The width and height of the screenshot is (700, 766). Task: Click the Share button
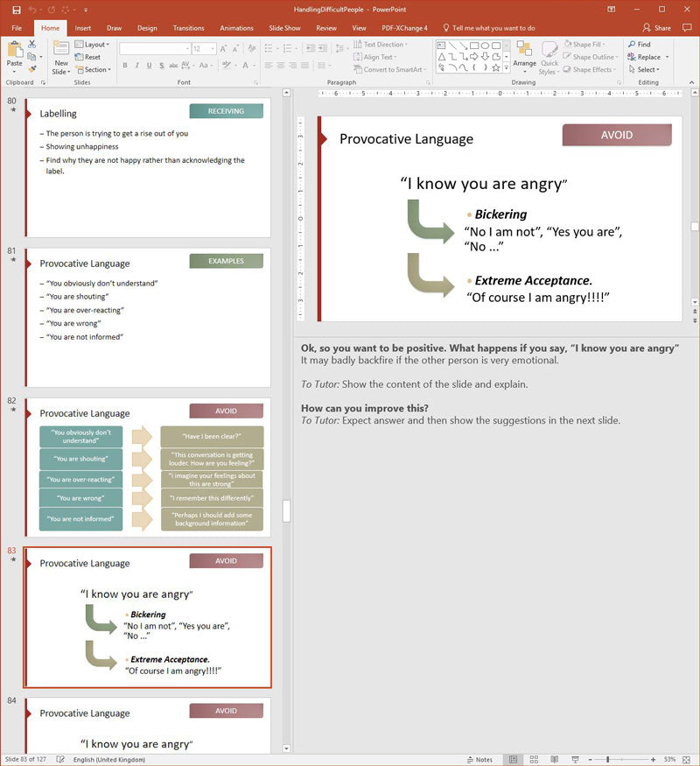(659, 28)
